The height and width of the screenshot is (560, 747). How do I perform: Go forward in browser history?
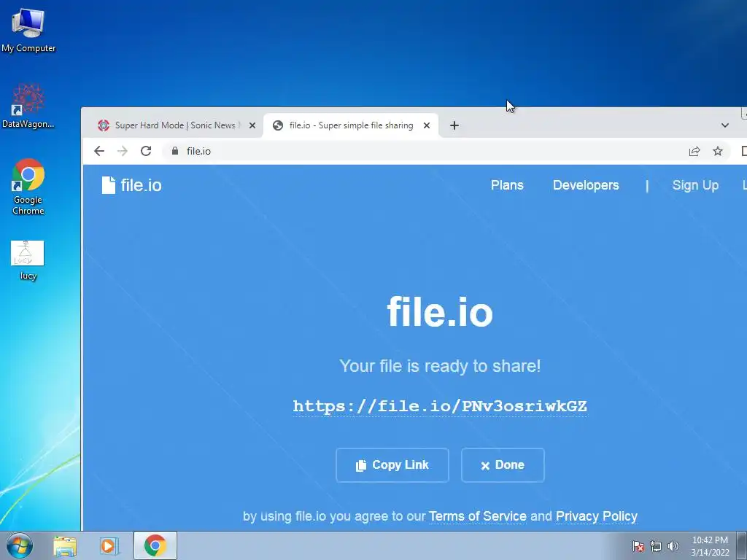pos(123,151)
